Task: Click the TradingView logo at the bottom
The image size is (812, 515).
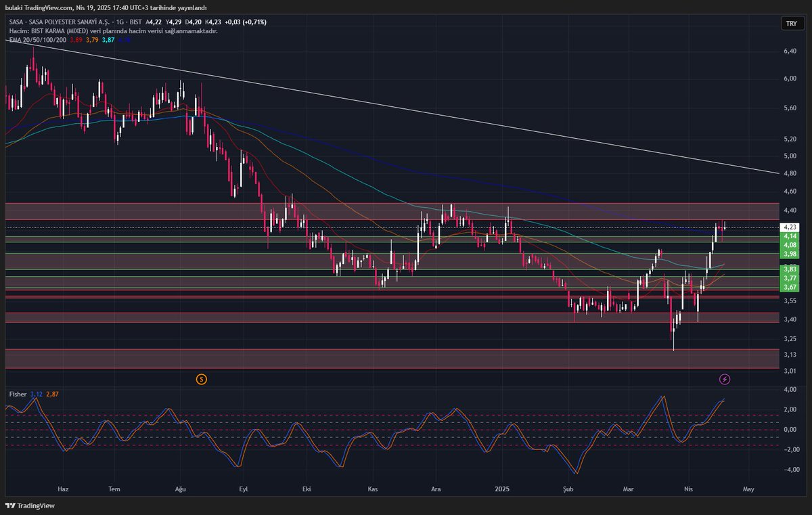Action: pyautogui.click(x=30, y=506)
